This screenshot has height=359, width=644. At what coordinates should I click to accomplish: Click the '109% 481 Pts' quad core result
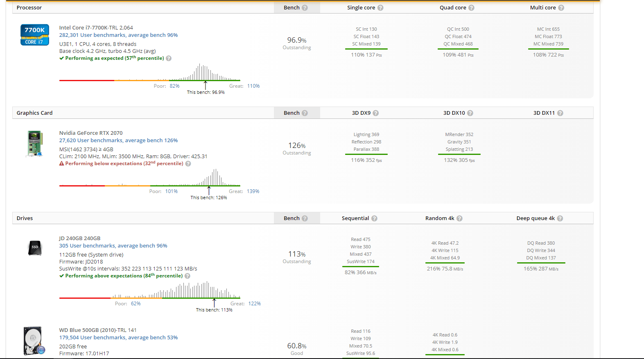point(458,55)
